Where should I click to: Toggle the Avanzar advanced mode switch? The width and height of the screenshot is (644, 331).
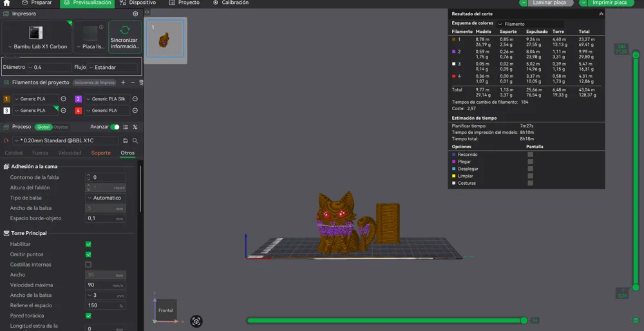pos(115,128)
